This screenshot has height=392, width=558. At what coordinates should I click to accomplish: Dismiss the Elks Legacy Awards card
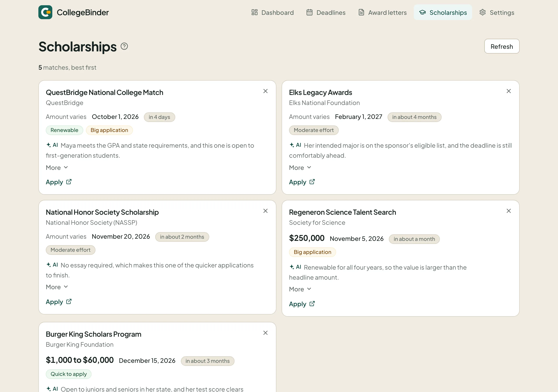tap(509, 91)
